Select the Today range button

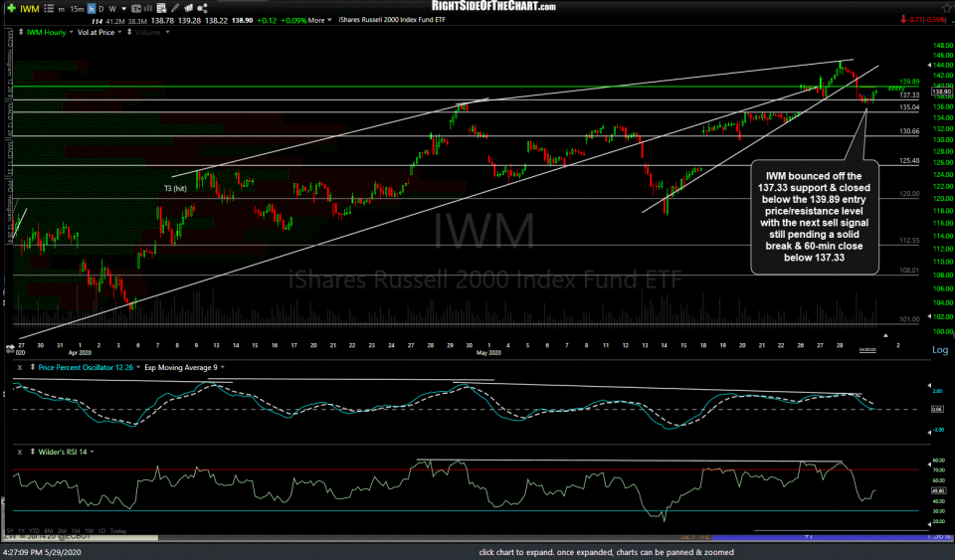[118, 531]
